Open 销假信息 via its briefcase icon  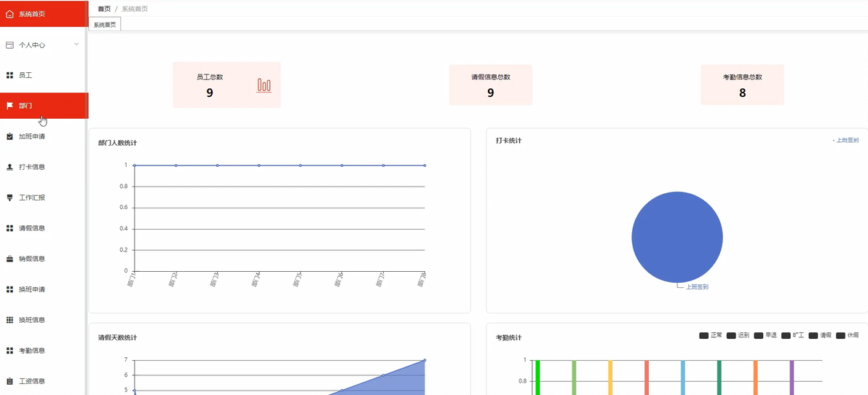coord(9,259)
